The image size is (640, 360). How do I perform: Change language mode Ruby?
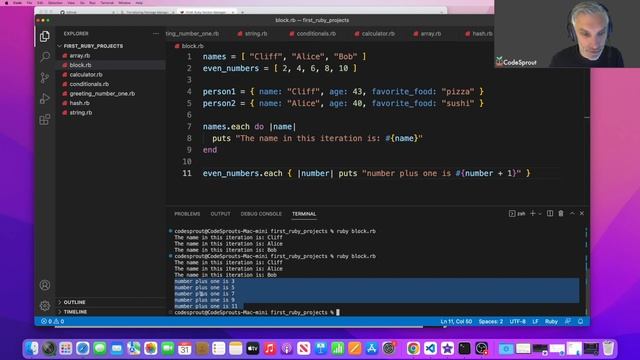click(x=551, y=322)
